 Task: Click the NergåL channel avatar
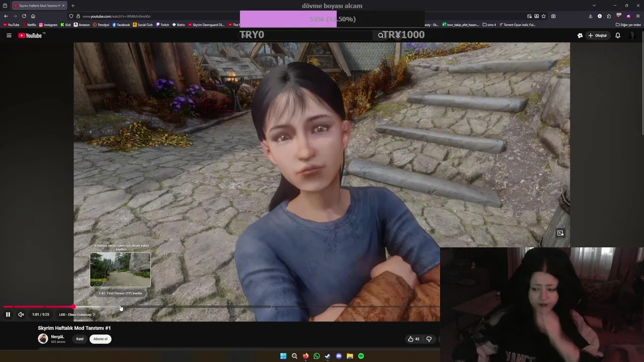[x=43, y=339]
